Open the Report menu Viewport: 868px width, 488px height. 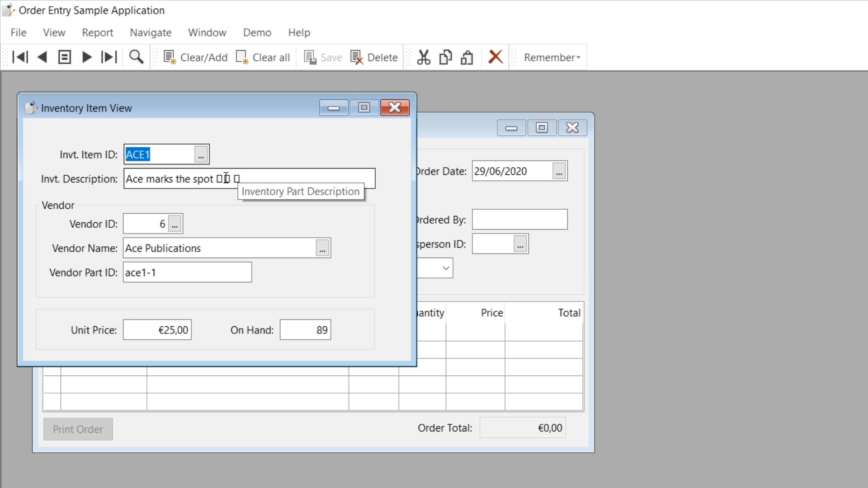(97, 33)
